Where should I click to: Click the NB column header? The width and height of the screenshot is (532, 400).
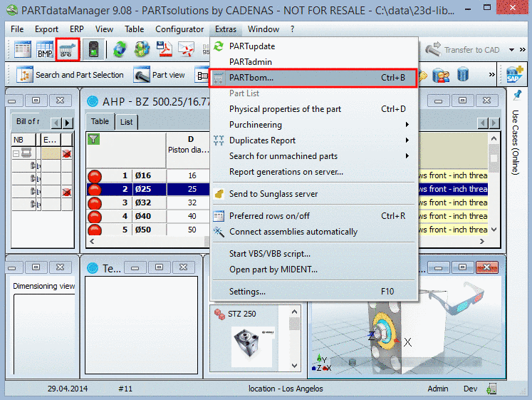23,140
